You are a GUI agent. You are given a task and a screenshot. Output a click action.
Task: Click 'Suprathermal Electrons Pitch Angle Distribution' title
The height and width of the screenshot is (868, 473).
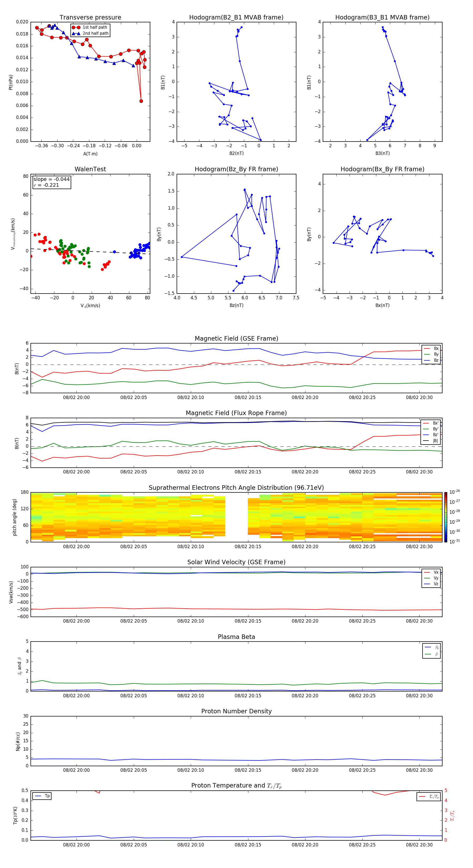[x=236, y=488]
